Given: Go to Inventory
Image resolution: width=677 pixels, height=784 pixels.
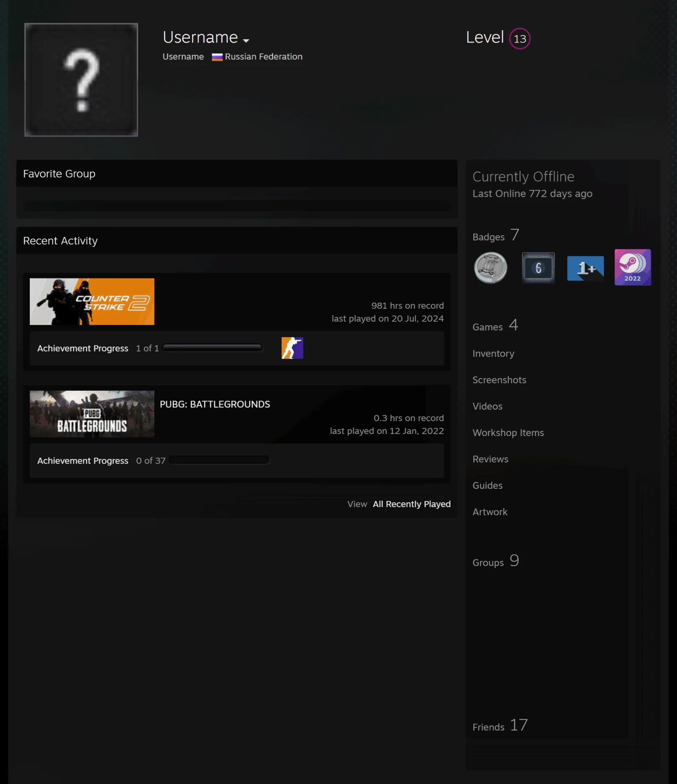Looking at the screenshot, I should pos(493,354).
